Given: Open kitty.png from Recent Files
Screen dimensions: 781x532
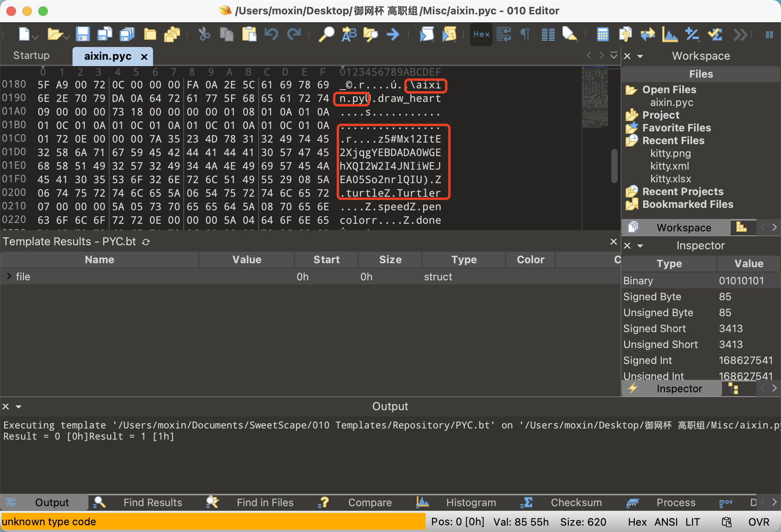Looking at the screenshot, I should point(670,153).
